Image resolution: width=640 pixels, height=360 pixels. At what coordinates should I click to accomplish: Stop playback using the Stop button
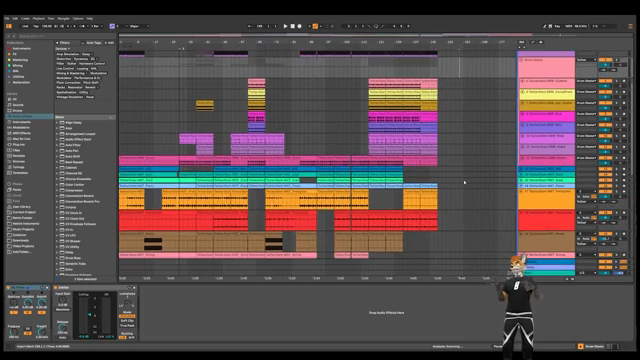pos(292,26)
